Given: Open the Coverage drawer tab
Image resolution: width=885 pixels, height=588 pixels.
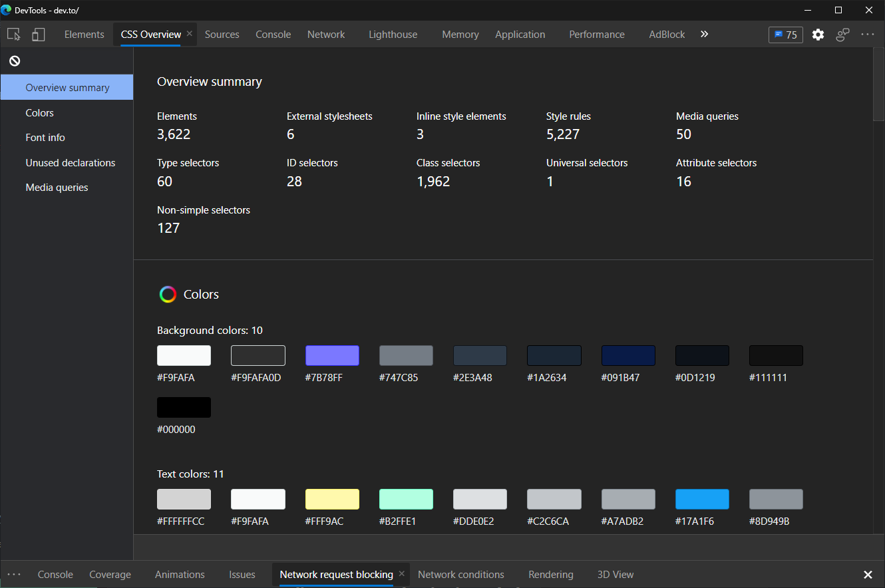Looking at the screenshot, I should [x=110, y=575].
